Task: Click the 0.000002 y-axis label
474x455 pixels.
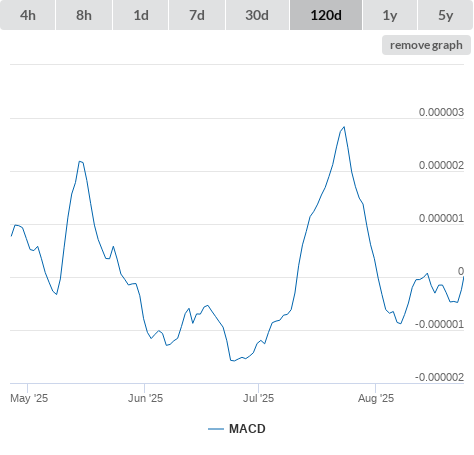Action: [441, 165]
